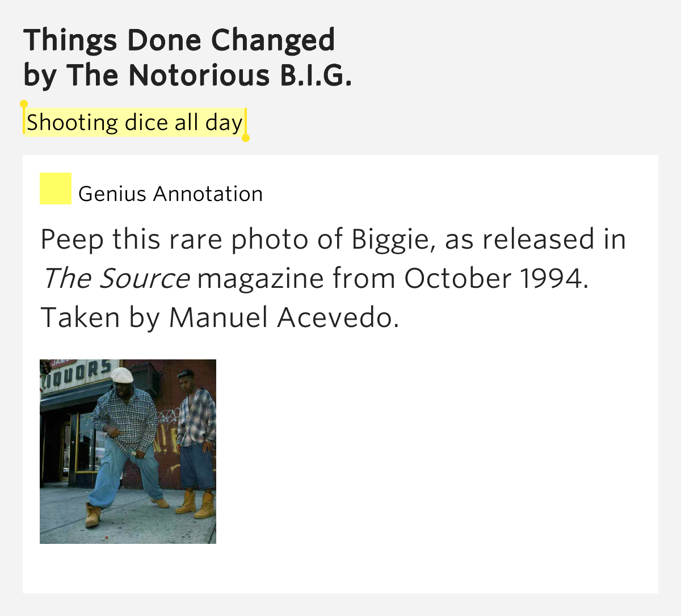Click the bottom-right yellow highlight handle dot
The image size is (681, 616).
click(246, 138)
